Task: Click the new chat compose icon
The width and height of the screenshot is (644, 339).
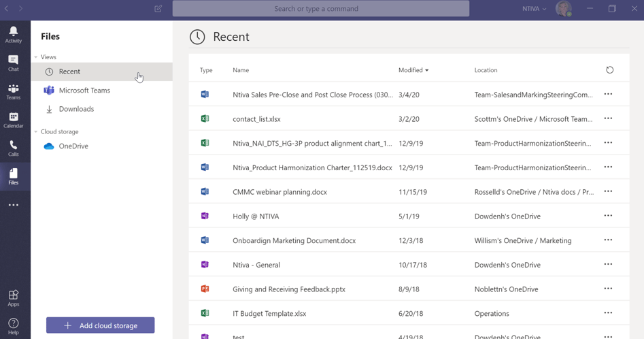Action: point(158,9)
